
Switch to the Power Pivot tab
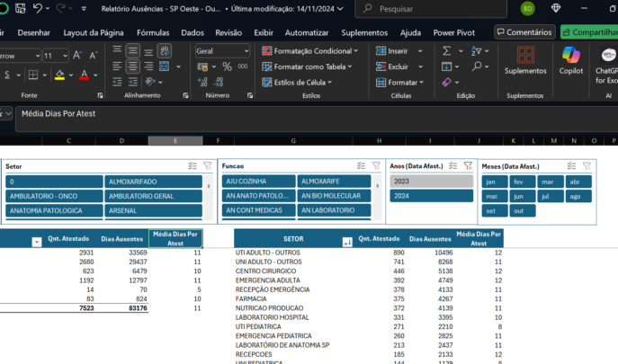(x=453, y=32)
